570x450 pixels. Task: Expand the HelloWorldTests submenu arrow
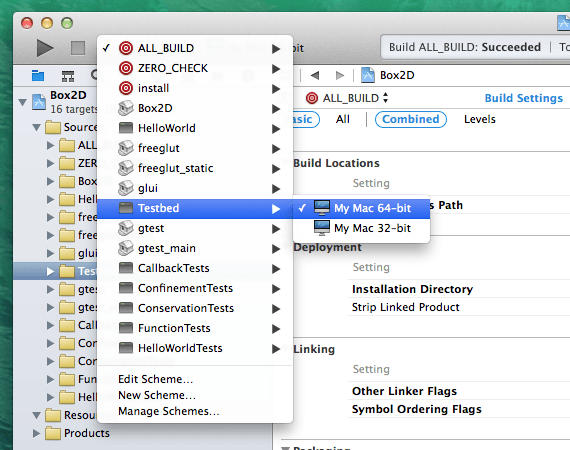coord(276,349)
